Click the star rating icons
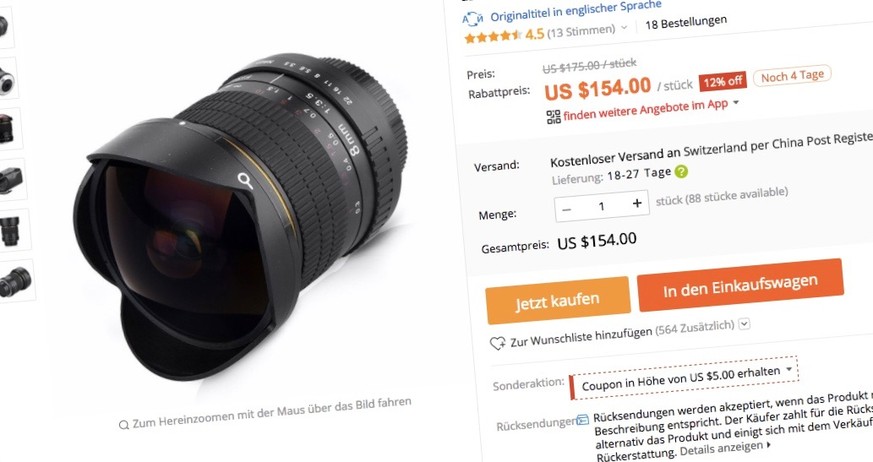 pos(493,37)
